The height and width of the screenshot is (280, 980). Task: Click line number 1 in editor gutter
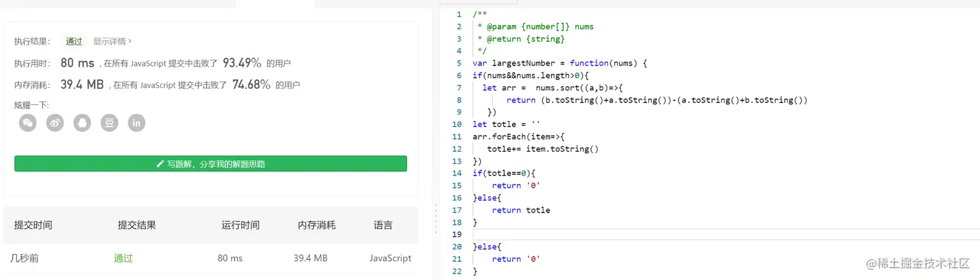[x=459, y=14]
